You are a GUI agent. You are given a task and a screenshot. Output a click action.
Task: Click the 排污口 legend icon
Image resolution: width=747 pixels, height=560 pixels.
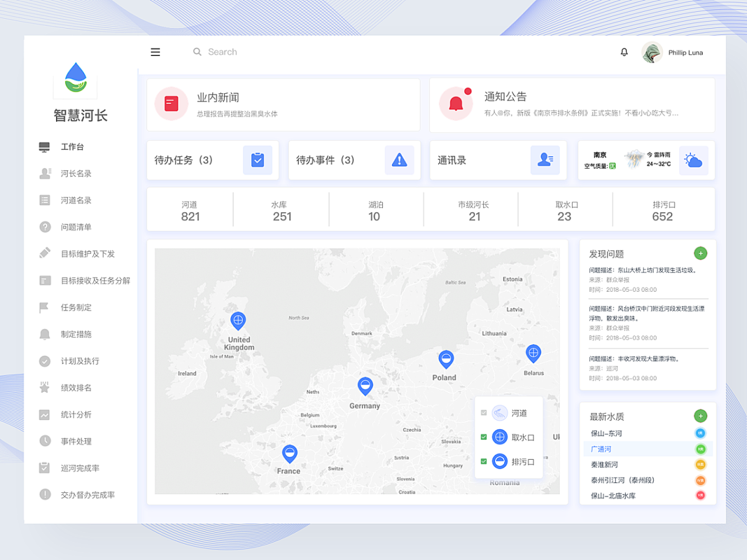click(500, 461)
